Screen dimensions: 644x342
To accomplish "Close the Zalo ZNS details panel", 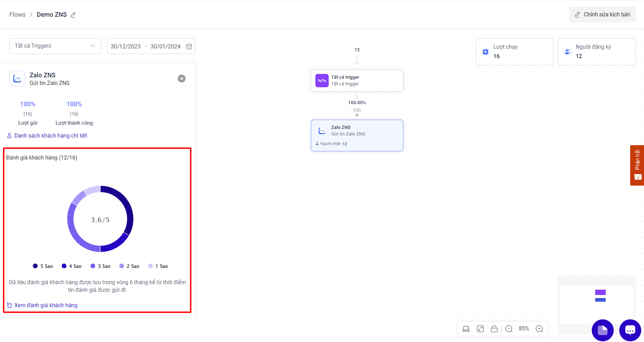I will [x=181, y=79].
